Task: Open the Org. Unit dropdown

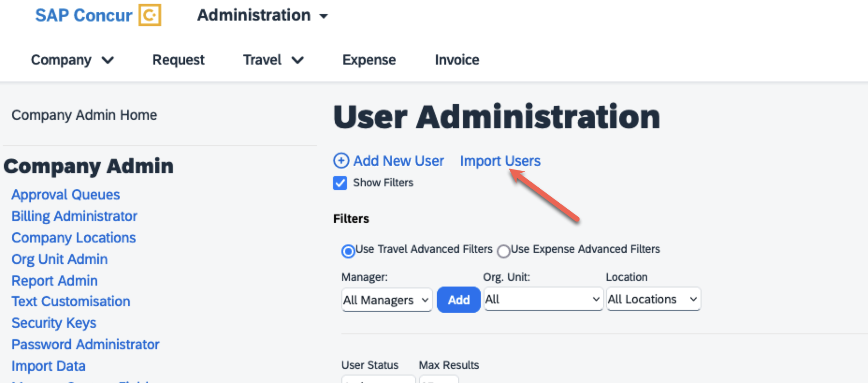Action: click(543, 299)
